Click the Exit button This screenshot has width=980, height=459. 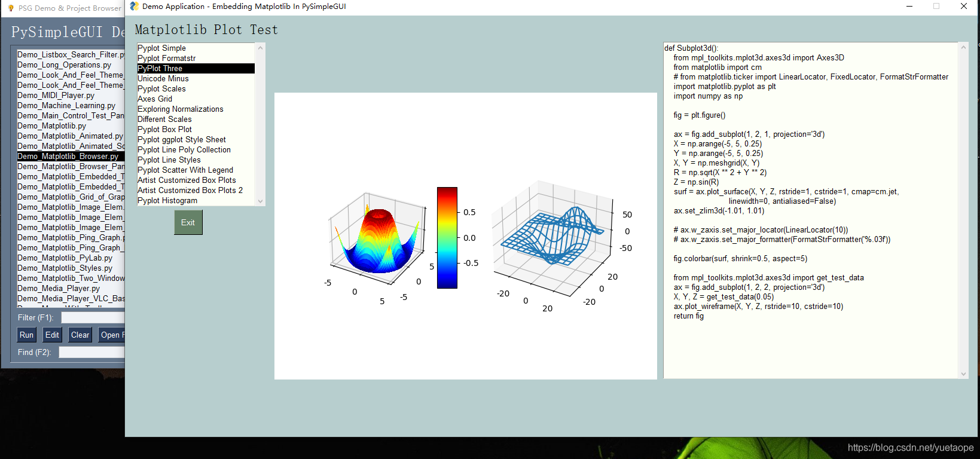[x=188, y=222]
